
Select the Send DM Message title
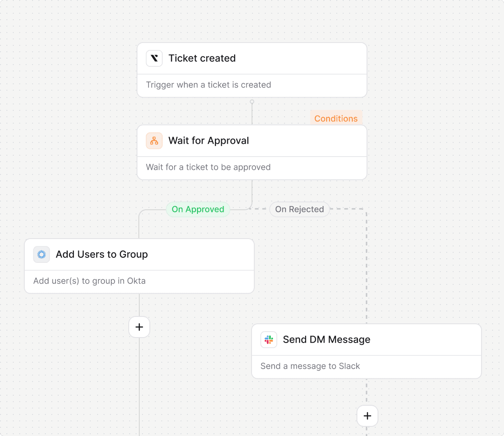[x=326, y=340]
